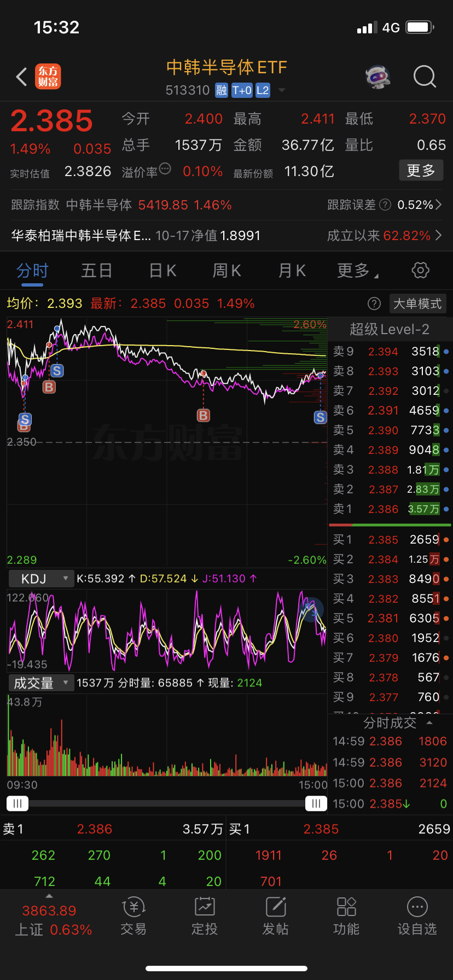Screen dimensions: 453x980
Task: Tap the 分时成交 section title
Action: [x=390, y=722]
